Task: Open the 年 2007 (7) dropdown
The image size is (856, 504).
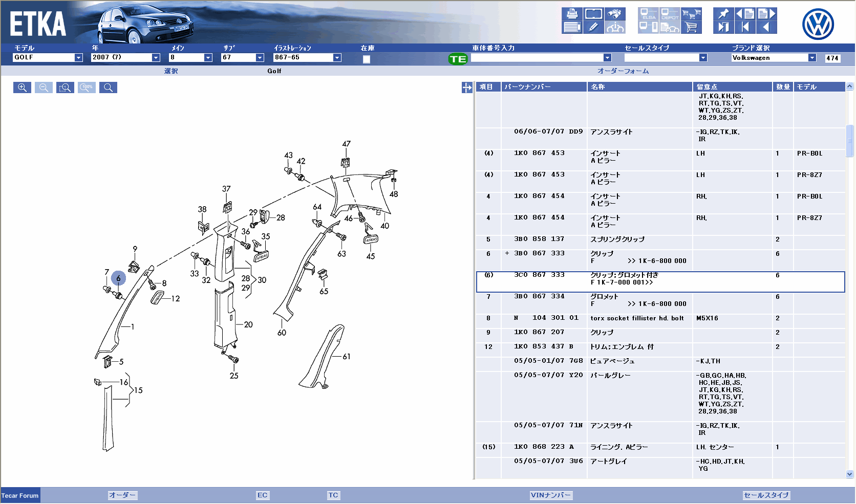Action: pos(156,58)
